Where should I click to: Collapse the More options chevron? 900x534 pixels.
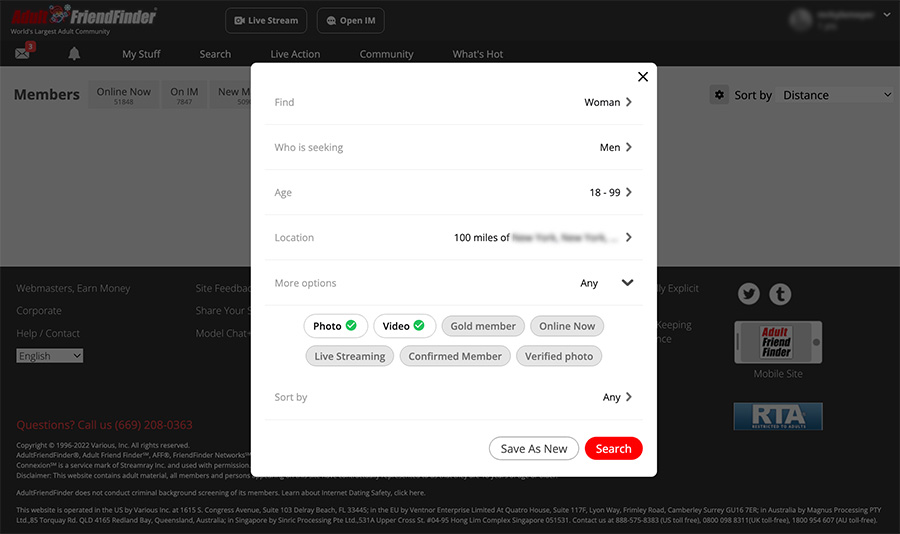pyautogui.click(x=627, y=283)
